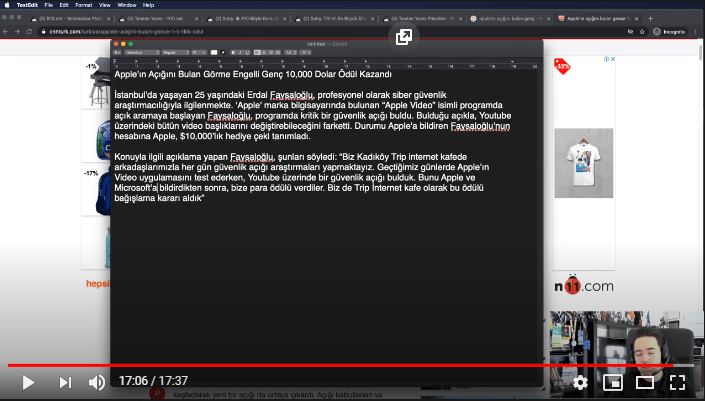705x401 pixels.
Task: Skip to the next video
Action: (65, 383)
